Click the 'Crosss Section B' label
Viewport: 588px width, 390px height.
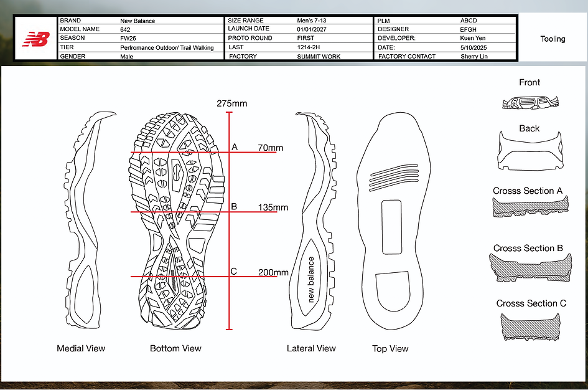point(528,249)
